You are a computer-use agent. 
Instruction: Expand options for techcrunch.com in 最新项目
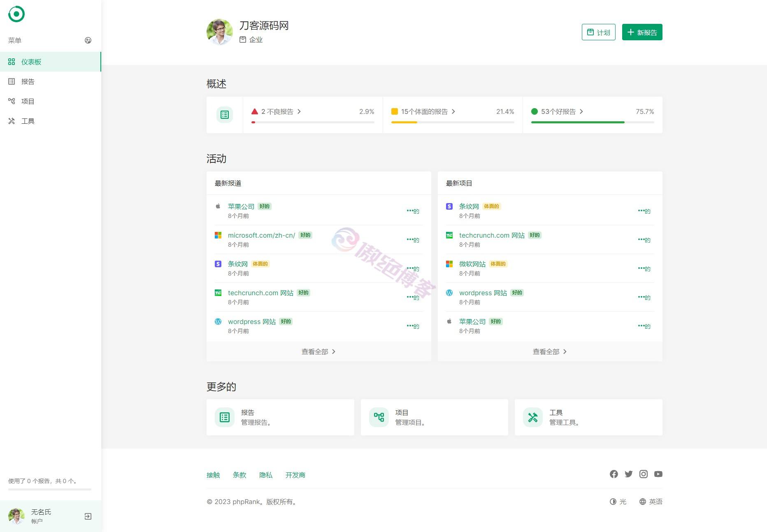pos(644,240)
